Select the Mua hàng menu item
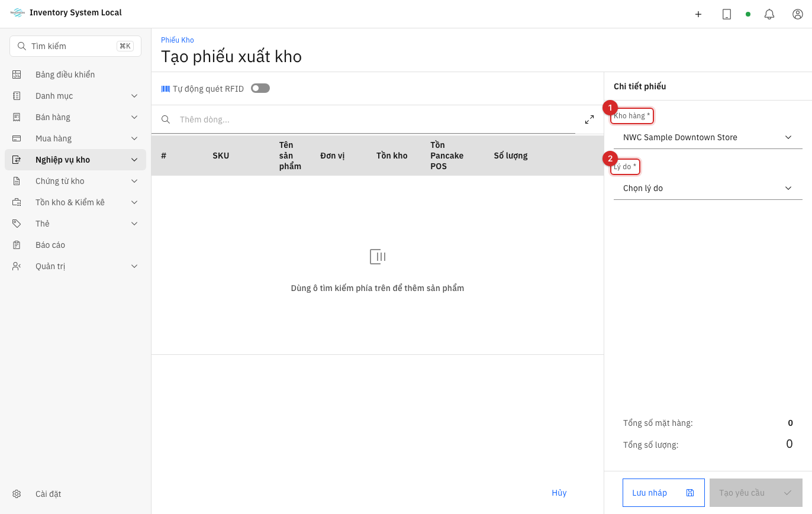Viewport: 812px width, 514px height. click(x=75, y=138)
